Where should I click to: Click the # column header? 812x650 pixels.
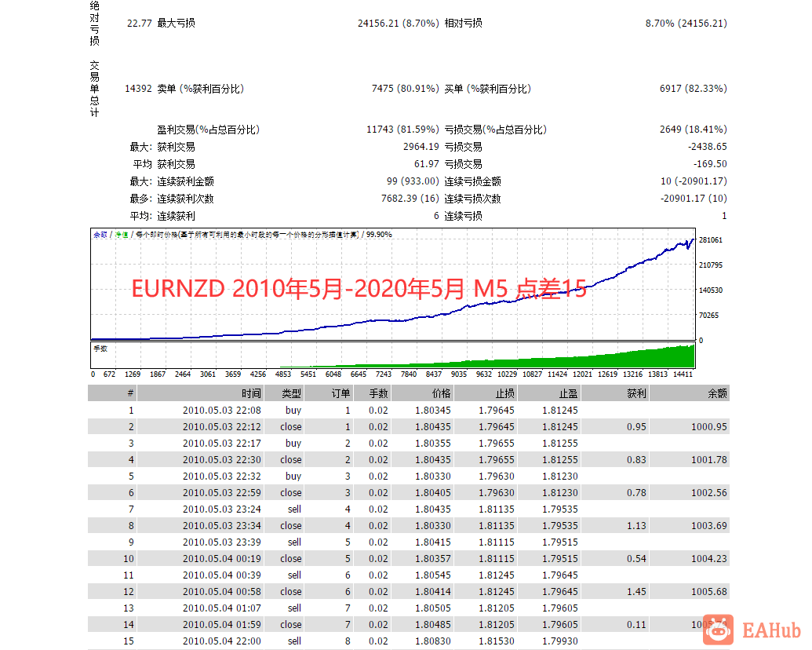click(x=112, y=393)
